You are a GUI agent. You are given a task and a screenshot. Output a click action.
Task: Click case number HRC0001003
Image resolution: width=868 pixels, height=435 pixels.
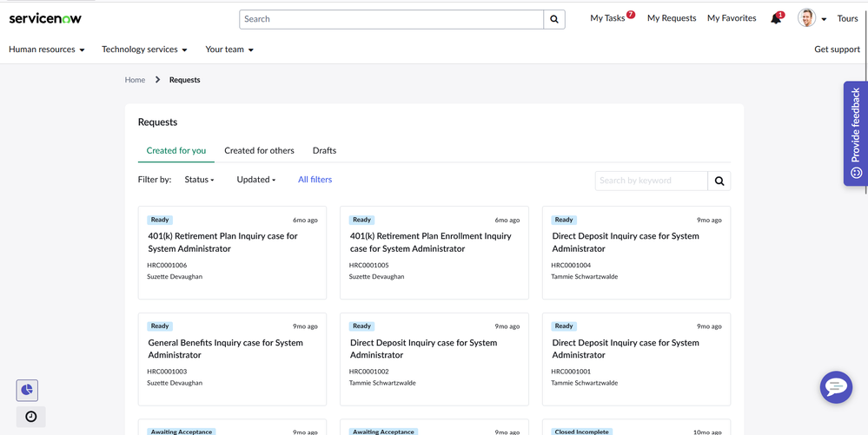point(167,372)
